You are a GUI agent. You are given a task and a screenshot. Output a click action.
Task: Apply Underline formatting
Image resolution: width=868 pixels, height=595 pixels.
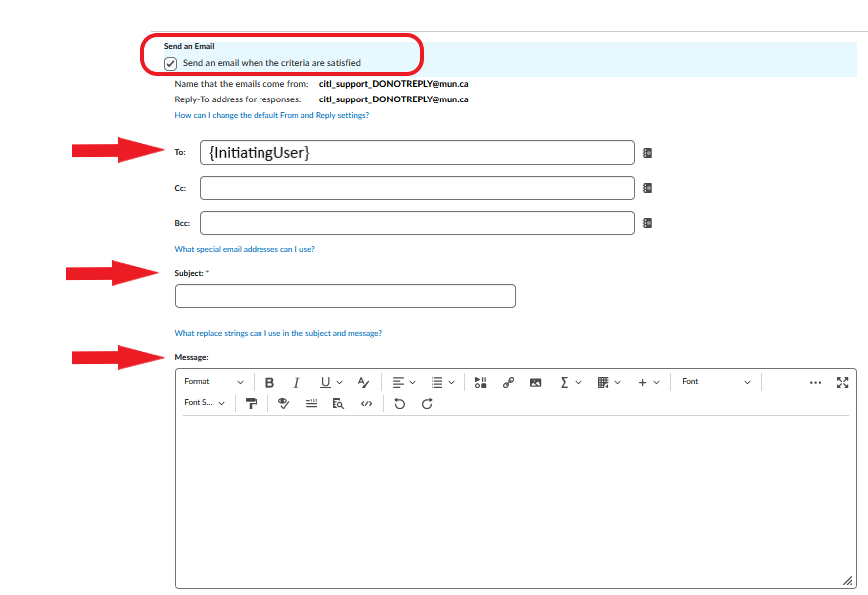(x=325, y=382)
